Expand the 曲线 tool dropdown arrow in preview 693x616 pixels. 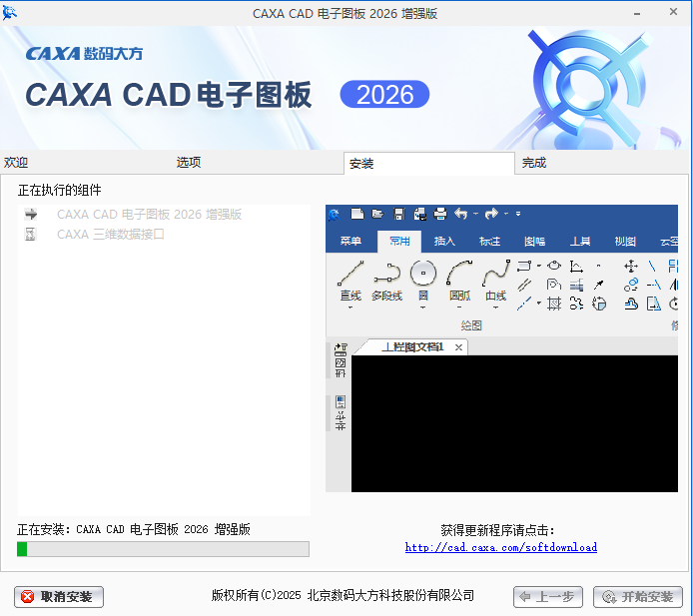tap(496, 308)
